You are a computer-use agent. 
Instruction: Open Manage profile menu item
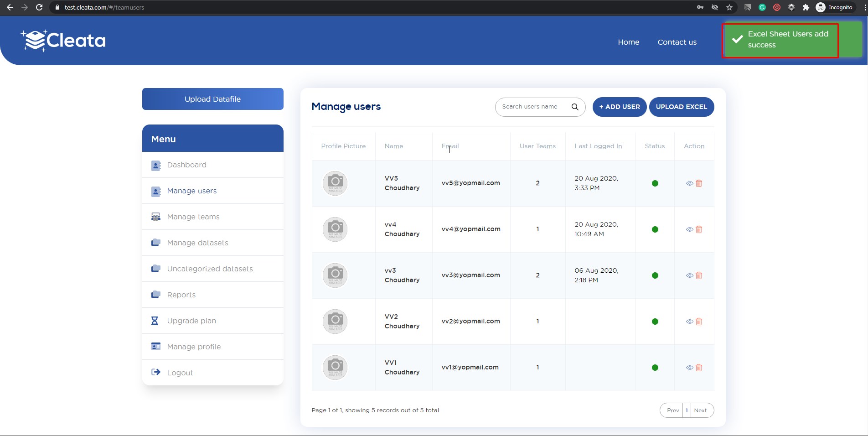pyautogui.click(x=213, y=347)
